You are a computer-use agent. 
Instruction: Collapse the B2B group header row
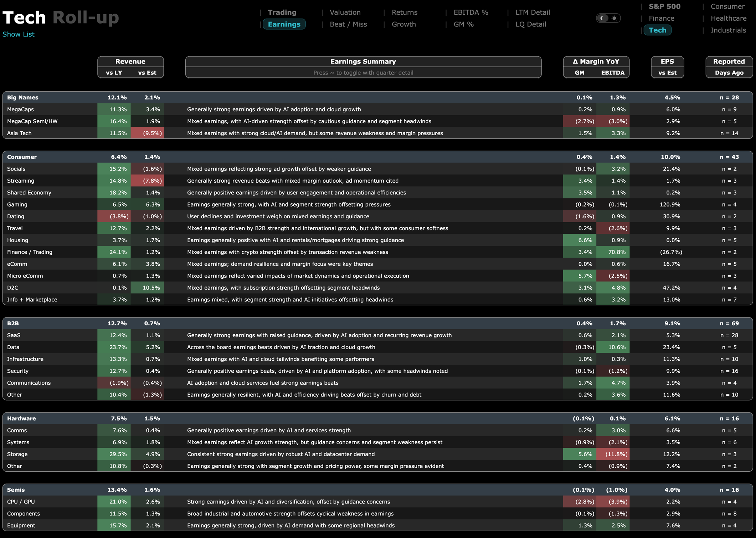pos(13,323)
